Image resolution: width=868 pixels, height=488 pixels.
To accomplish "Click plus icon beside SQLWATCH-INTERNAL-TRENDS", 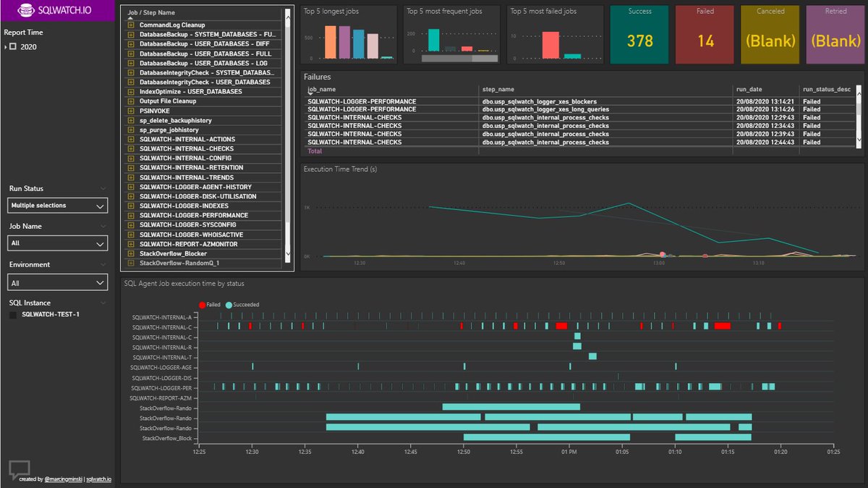I will tap(131, 177).
